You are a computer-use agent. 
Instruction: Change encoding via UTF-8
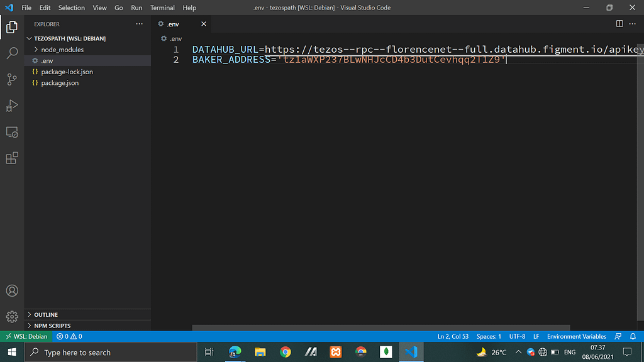(517, 336)
